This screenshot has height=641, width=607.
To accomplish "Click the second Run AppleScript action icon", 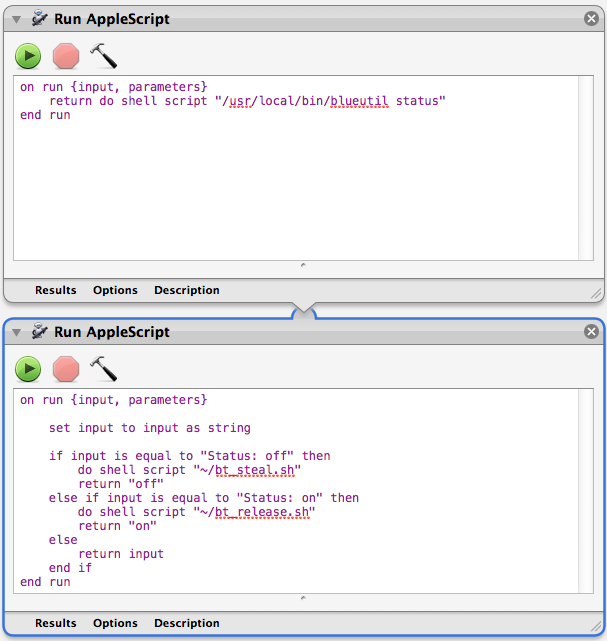I will coord(40,332).
